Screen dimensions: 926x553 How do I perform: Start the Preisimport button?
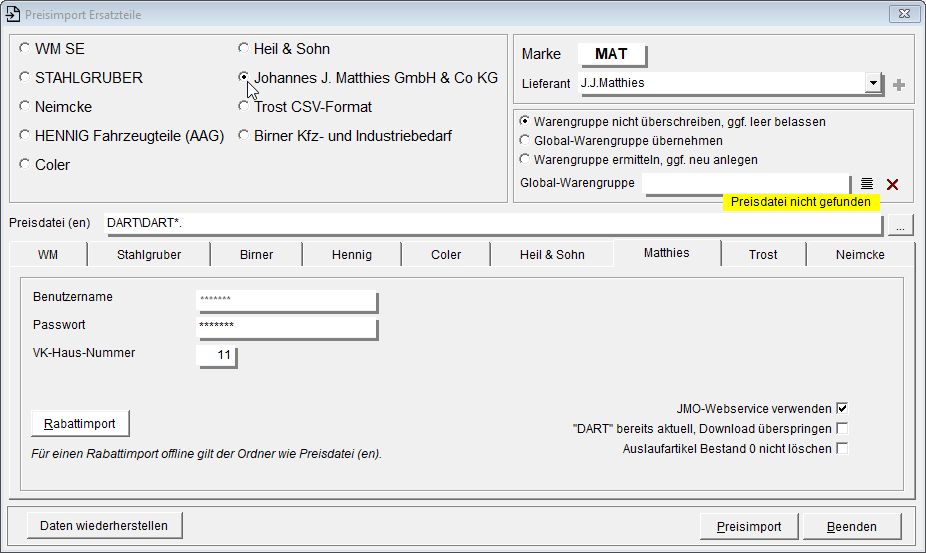749,526
